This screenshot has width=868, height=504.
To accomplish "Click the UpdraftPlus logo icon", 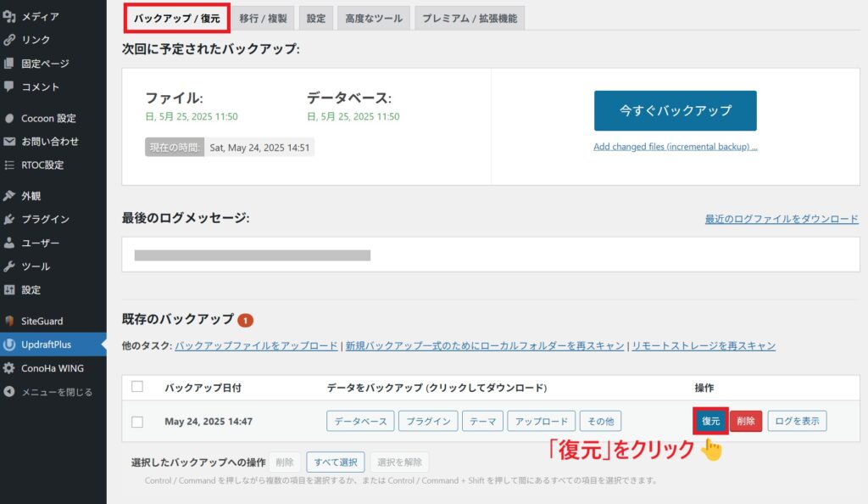I will coord(9,344).
